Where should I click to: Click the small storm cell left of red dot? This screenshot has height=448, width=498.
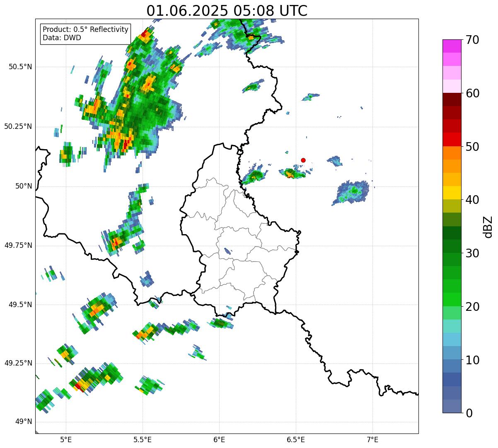pyautogui.click(x=293, y=173)
